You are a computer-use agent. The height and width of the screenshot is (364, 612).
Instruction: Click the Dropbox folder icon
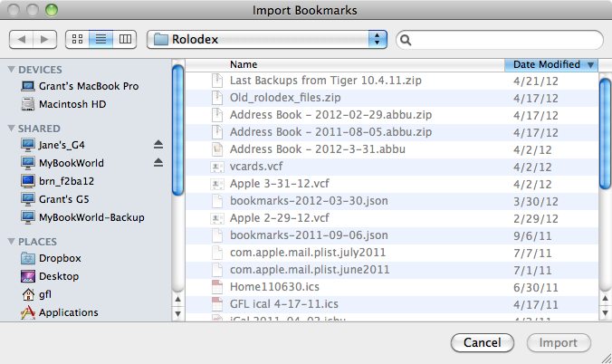point(28,258)
